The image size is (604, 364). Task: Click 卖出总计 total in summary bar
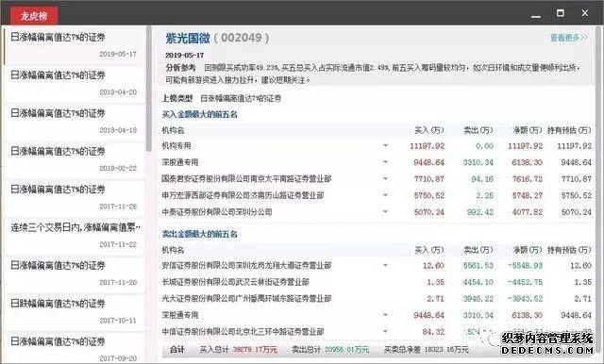[330, 350]
